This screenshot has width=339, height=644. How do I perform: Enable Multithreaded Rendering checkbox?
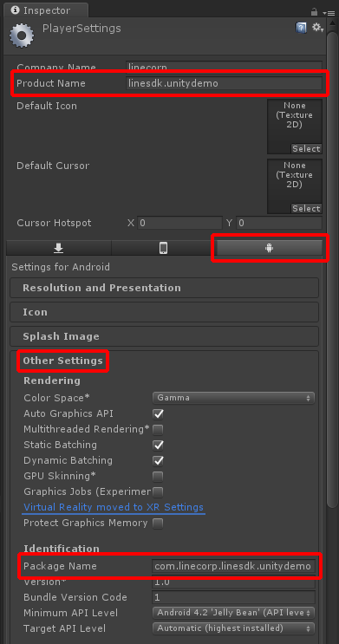point(158,430)
